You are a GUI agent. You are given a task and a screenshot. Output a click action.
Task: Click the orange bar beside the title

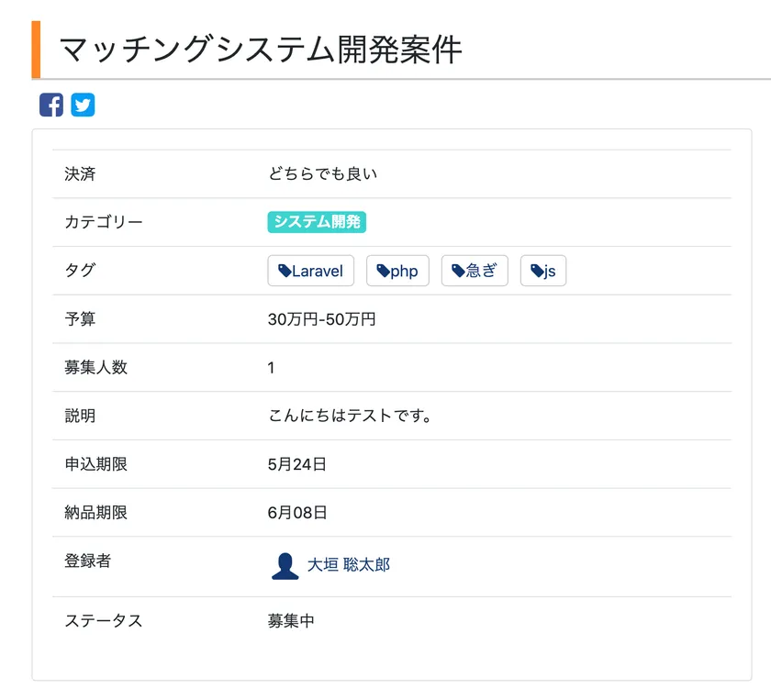36,50
